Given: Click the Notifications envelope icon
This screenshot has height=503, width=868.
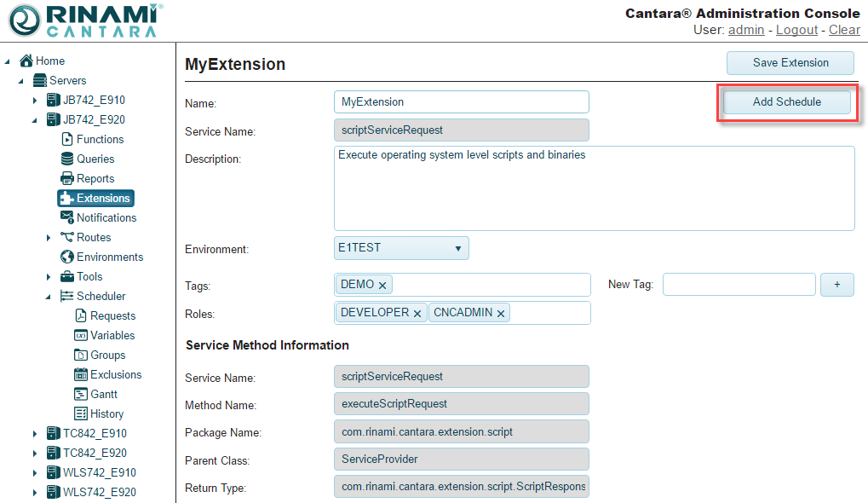Looking at the screenshot, I should click(67, 217).
